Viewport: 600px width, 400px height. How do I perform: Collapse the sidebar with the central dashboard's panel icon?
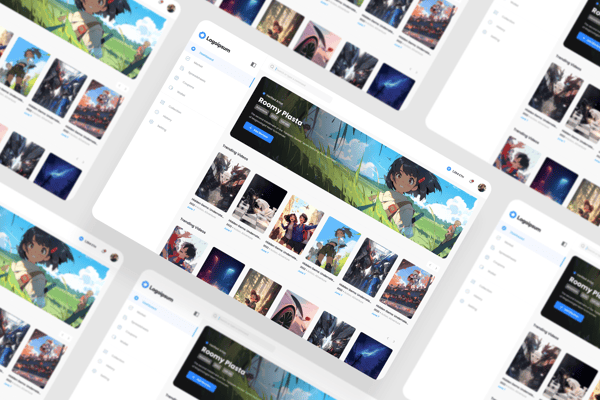(253, 65)
